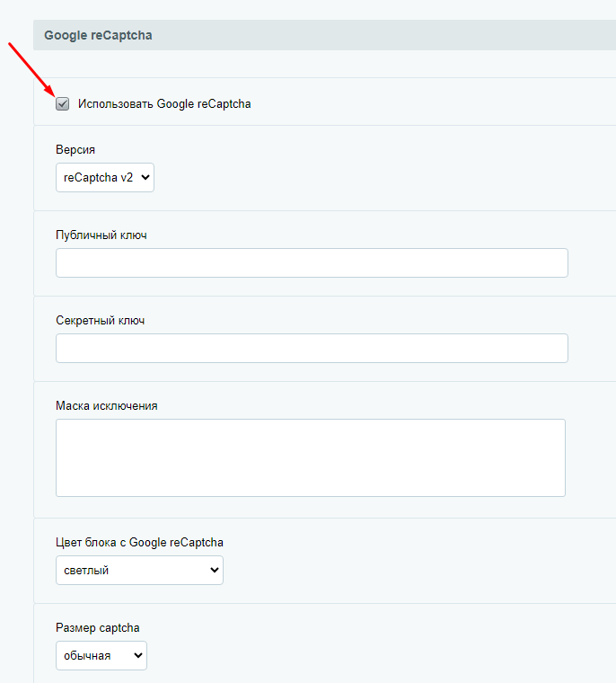This screenshot has height=683, width=616.
Task: Click the Размер captcha label
Action: point(98,627)
